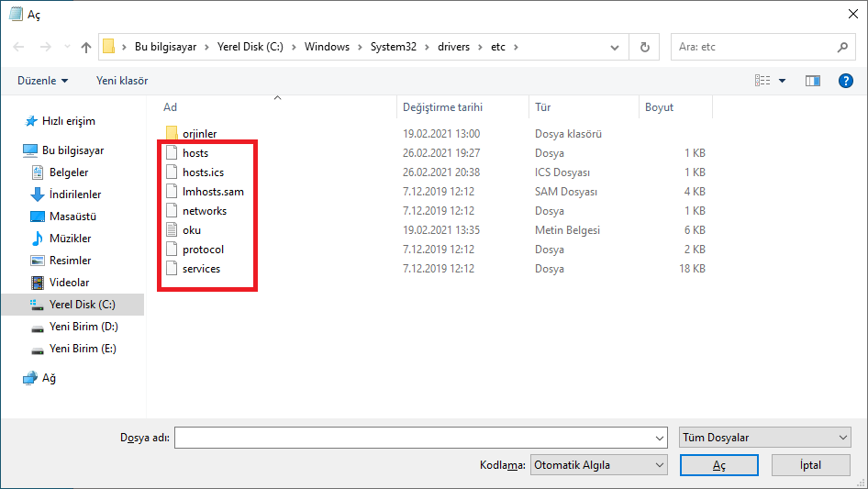Select Bu bilgisayar in sidebar
This screenshot has height=489, width=868.
(x=73, y=150)
